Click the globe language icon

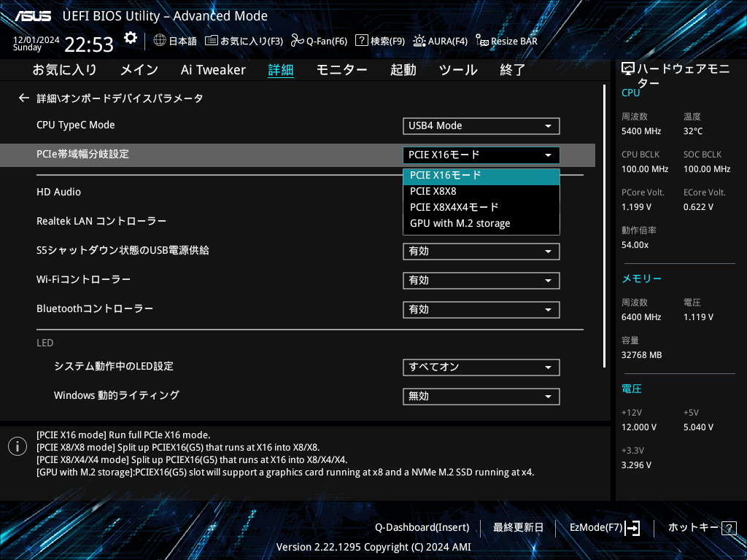tap(160, 41)
